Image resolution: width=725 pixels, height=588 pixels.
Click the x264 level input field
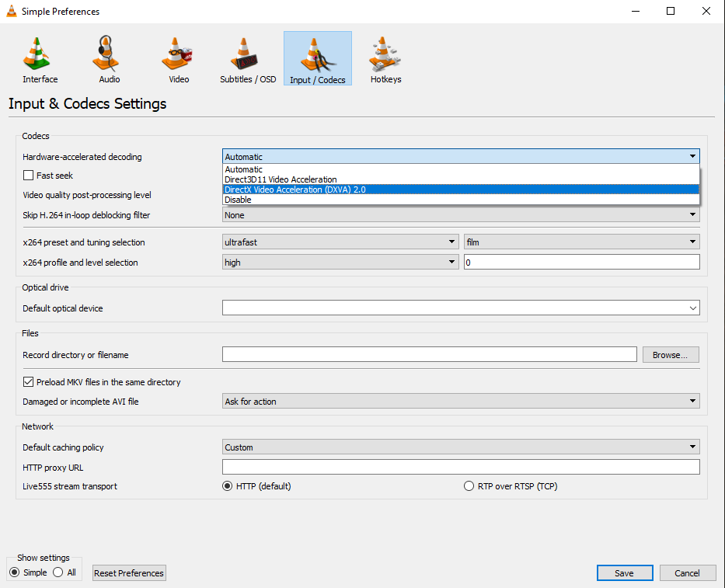tap(582, 262)
